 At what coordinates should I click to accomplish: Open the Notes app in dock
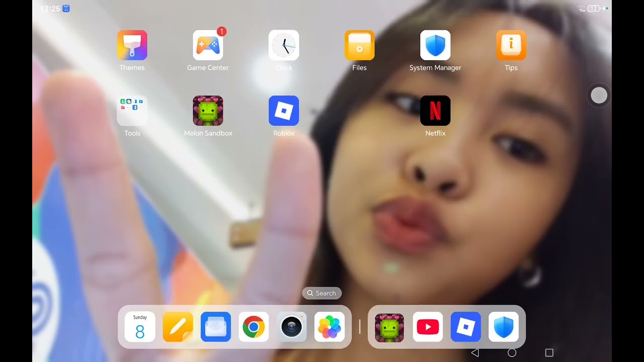178,327
